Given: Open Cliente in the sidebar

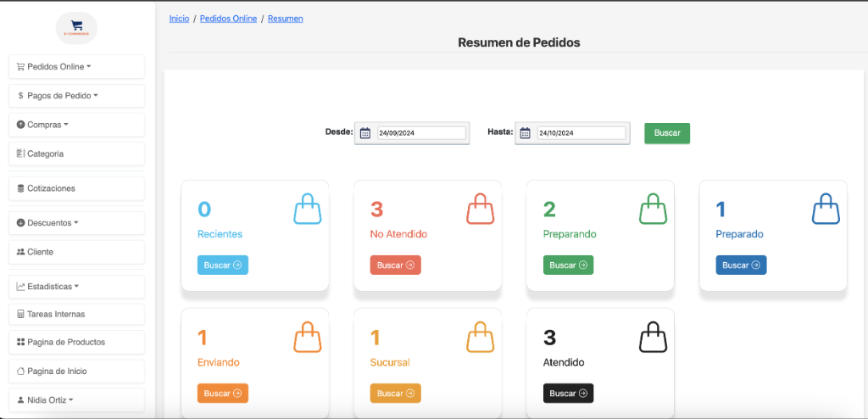Looking at the screenshot, I should [76, 252].
